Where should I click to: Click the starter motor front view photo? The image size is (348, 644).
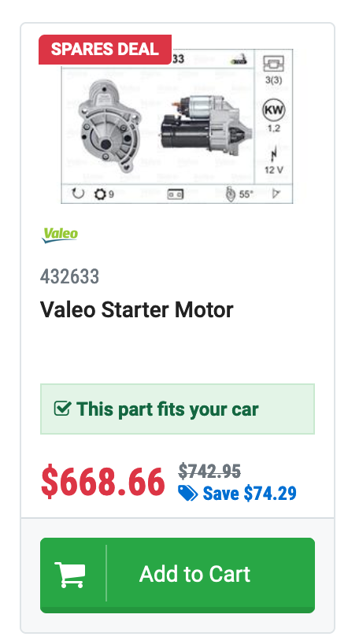pos(110,125)
